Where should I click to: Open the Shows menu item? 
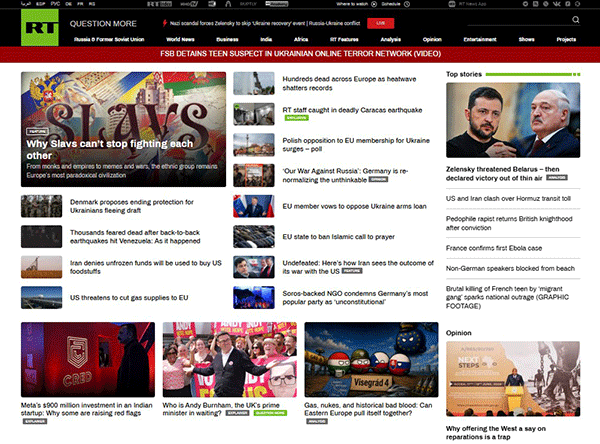pyautogui.click(x=527, y=39)
